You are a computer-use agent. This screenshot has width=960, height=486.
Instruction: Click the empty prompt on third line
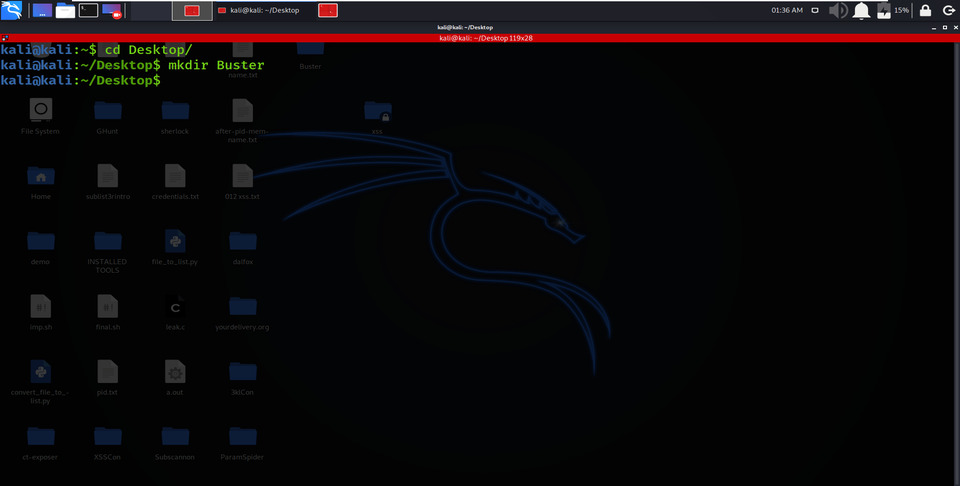click(81, 80)
